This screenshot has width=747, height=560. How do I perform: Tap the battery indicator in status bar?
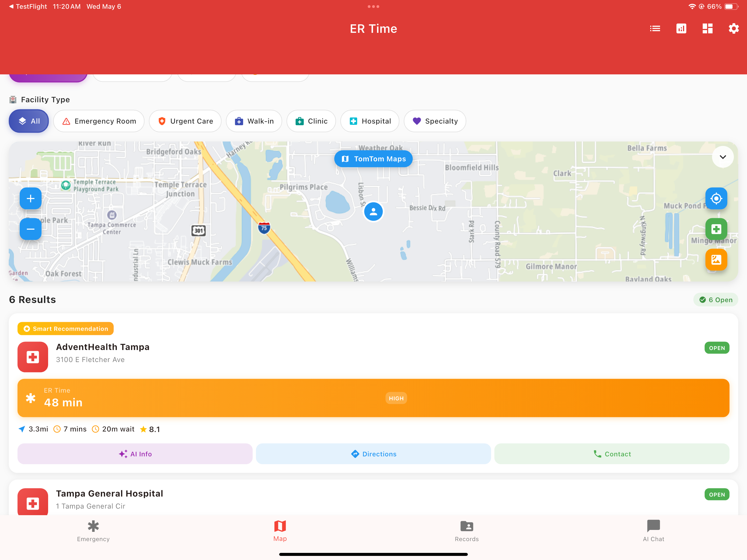click(x=731, y=6)
